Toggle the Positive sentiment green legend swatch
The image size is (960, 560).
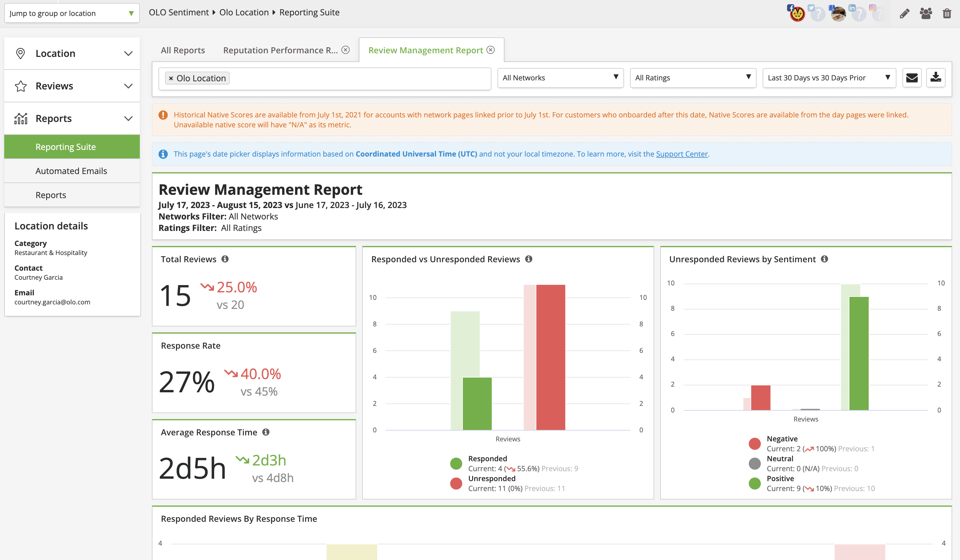pyautogui.click(x=754, y=483)
